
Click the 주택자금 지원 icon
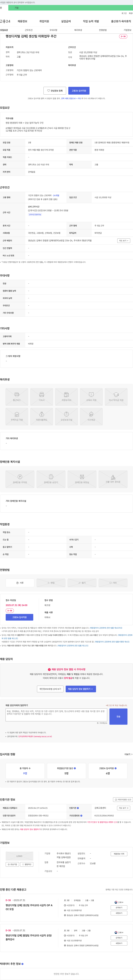[17, 417]
